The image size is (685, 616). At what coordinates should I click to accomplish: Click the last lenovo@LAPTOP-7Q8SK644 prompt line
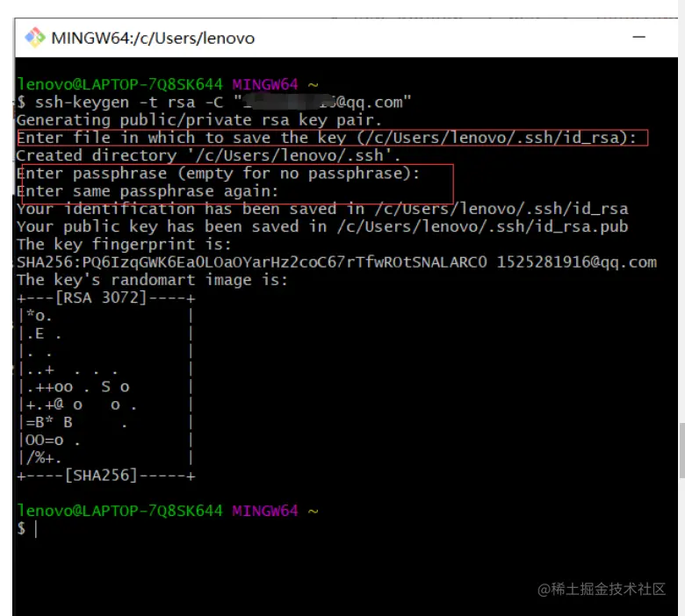(168, 511)
